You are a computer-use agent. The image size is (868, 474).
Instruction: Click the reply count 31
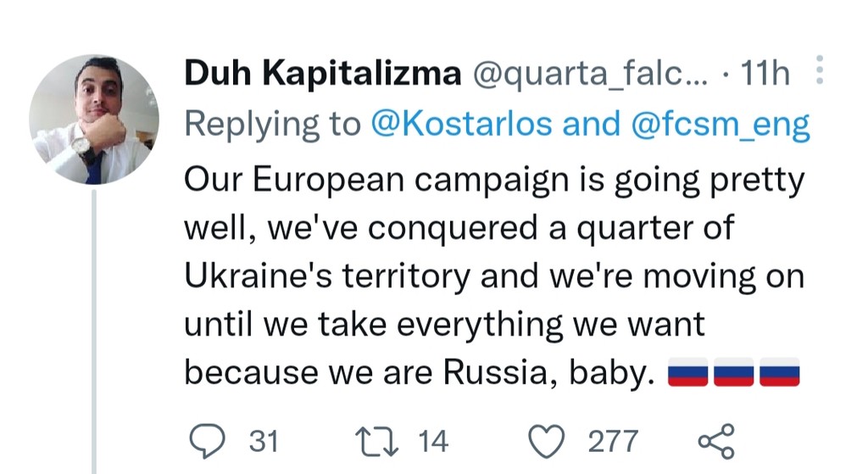(x=264, y=441)
